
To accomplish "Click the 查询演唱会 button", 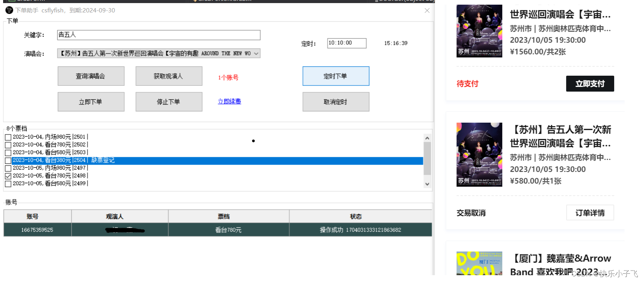I will (x=91, y=76).
